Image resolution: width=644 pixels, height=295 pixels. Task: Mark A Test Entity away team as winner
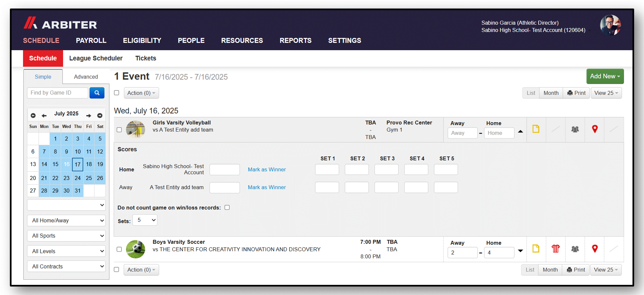click(x=267, y=187)
